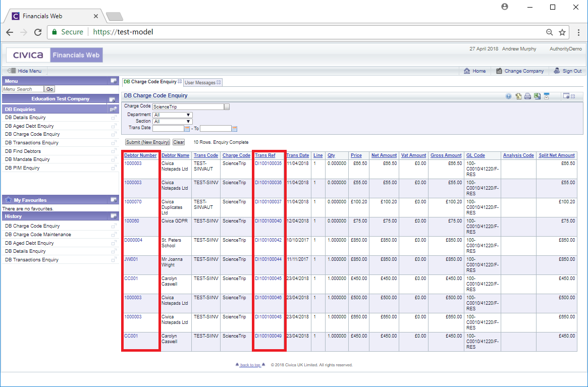Open calendar for Trans Date To field
The width and height of the screenshot is (588, 387).
click(x=234, y=129)
